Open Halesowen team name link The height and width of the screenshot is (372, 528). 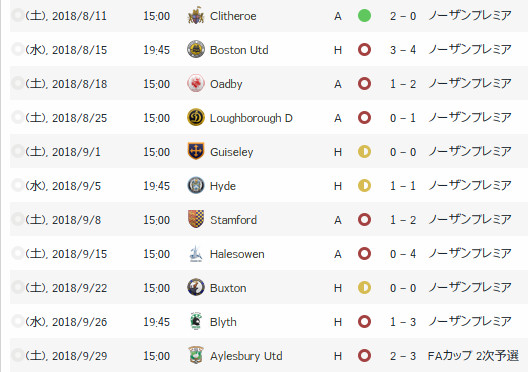237,254
